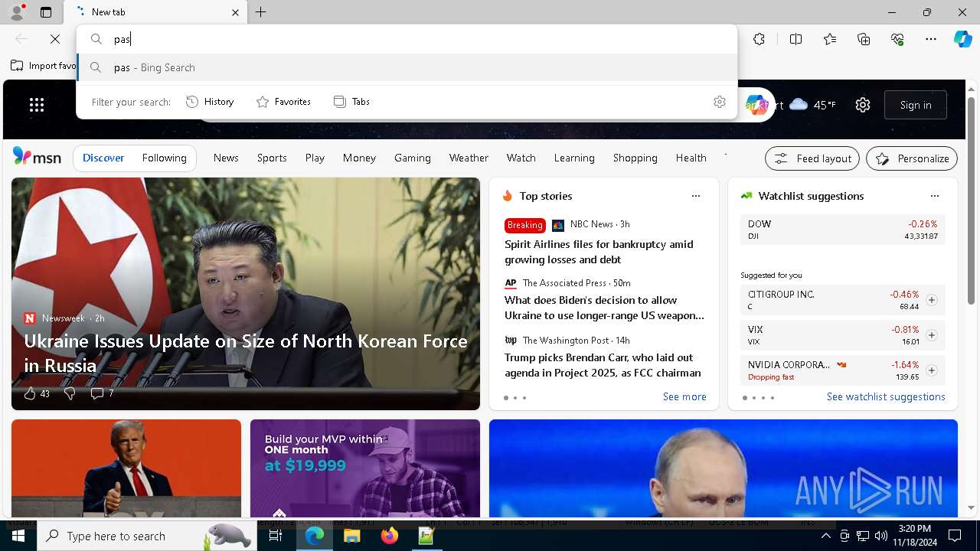Close the New tab tab
Image resolution: width=980 pixels, height=551 pixels.
tap(235, 12)
